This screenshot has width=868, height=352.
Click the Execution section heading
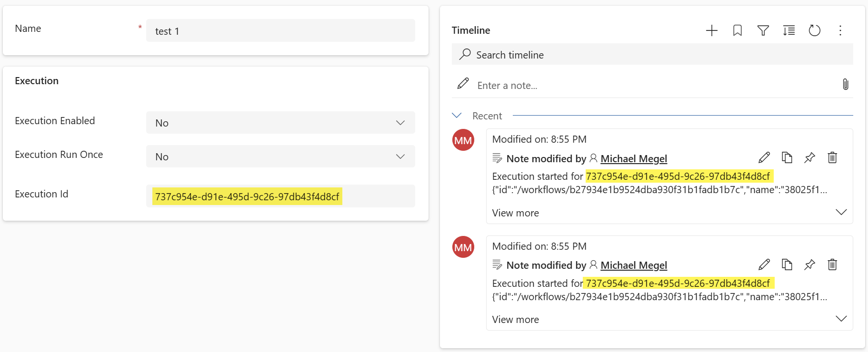pos(37,81)
